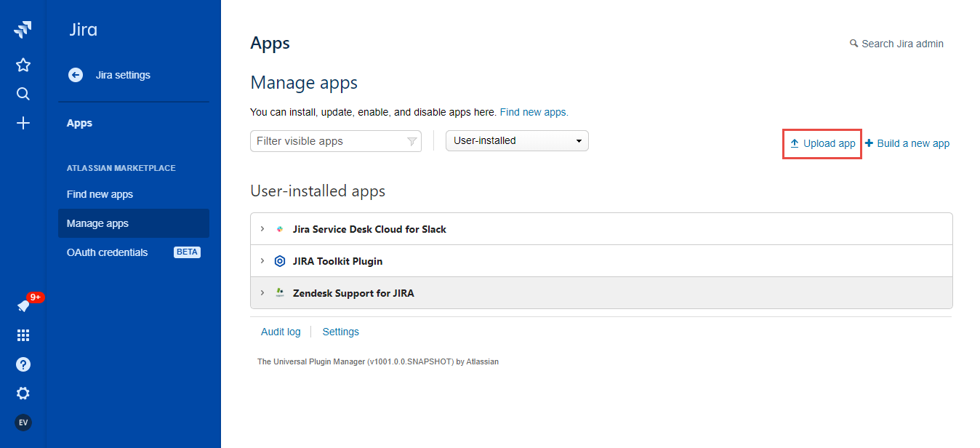980x448 pixels.
Task: Open the app switcher grid icon
Action: [23, 335]
